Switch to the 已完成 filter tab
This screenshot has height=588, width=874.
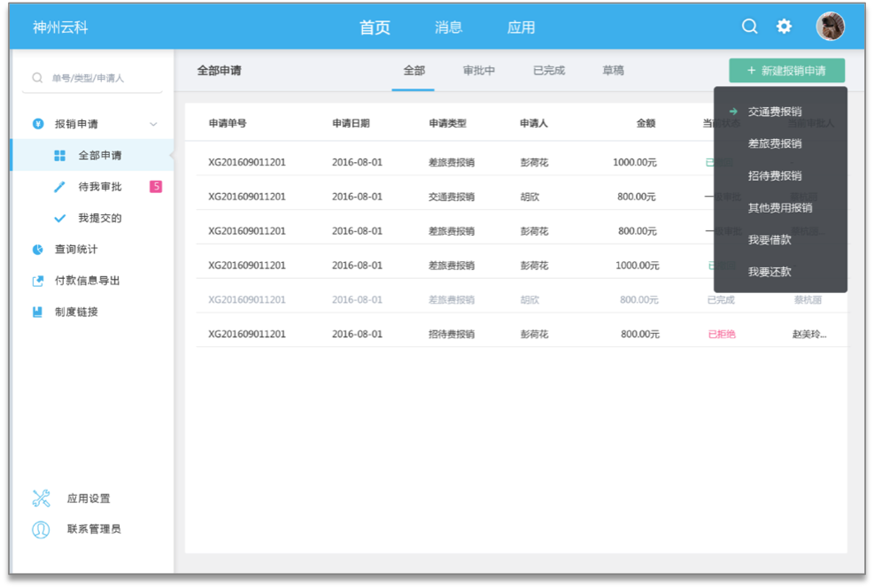tap(549, 71)
